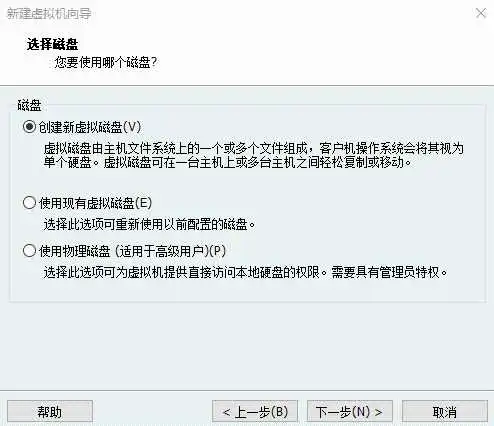
Task: Go back with < 上一步(B)
Action: (x=255, y=412)
